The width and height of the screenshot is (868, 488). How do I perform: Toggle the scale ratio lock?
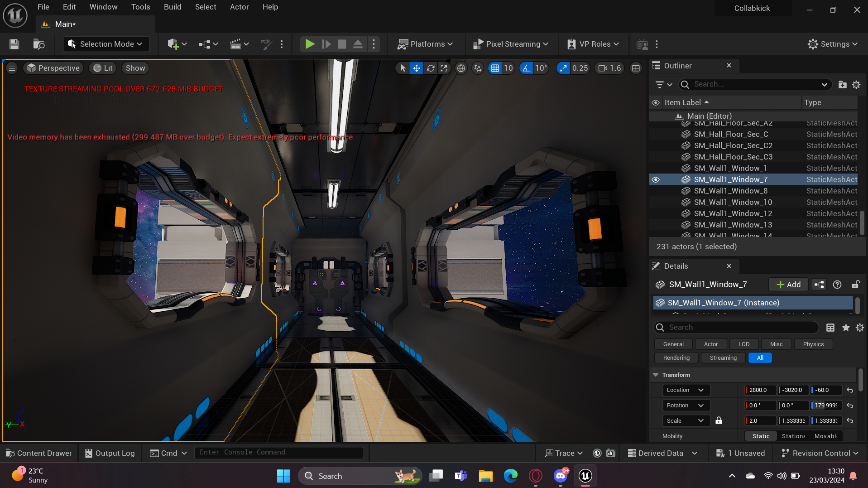(x=719, y=420)
